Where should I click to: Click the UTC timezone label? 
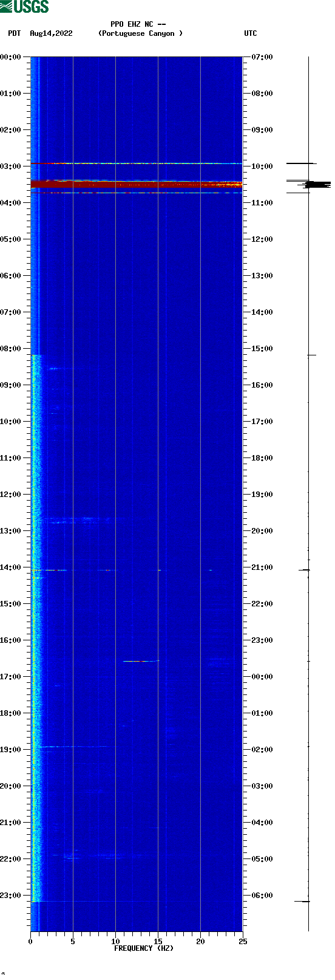coord(251,33)
